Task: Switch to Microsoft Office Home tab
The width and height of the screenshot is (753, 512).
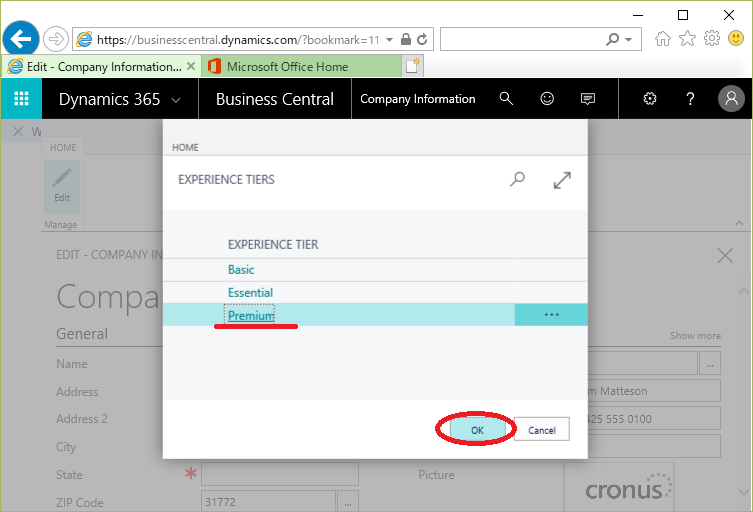Action: [x=301, y=66]
